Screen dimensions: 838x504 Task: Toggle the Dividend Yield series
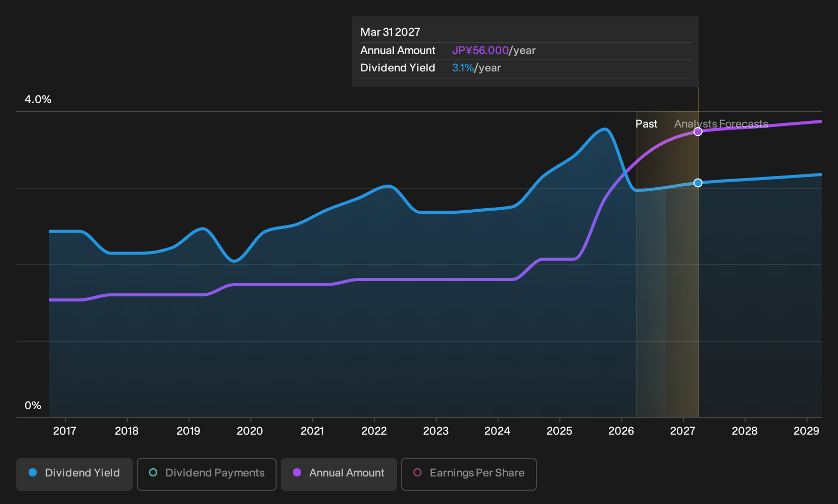(x=75, y=474)
